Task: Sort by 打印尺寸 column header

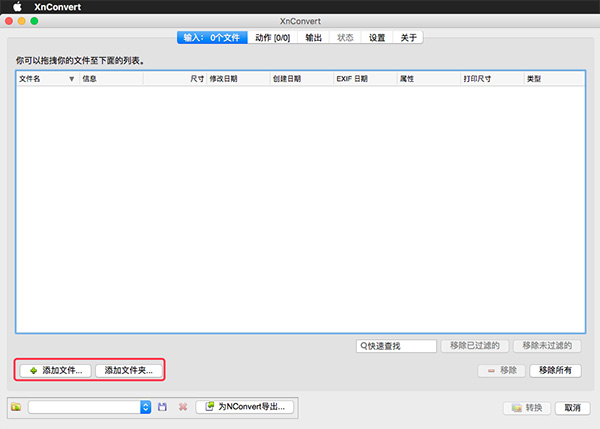Action: 492,79
